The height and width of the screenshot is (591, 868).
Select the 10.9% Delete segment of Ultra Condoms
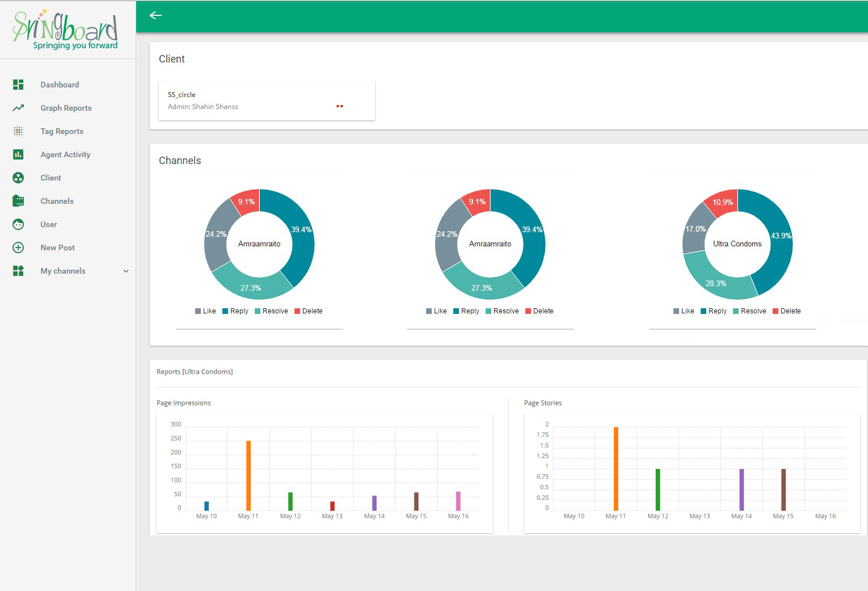722,203
